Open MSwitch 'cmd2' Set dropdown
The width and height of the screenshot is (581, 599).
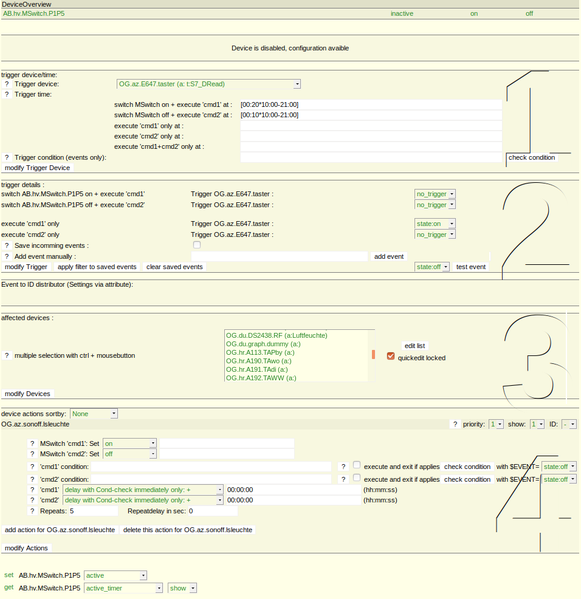click(x=129, y=454)
